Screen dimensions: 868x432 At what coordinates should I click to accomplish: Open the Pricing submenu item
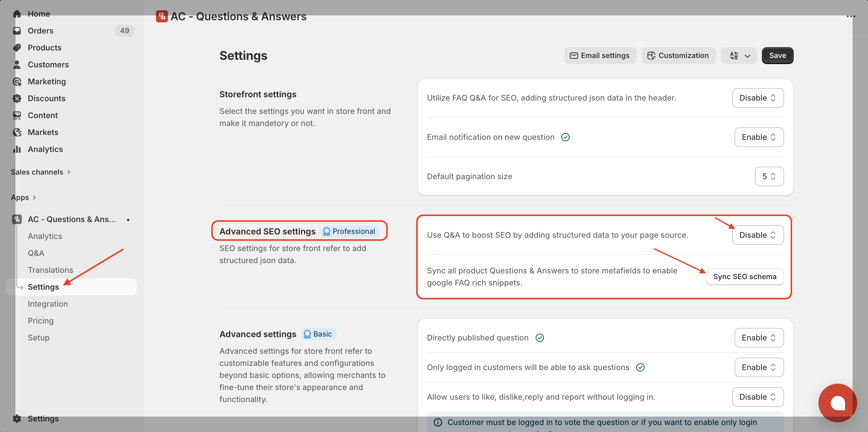click(x=40, y=321)
